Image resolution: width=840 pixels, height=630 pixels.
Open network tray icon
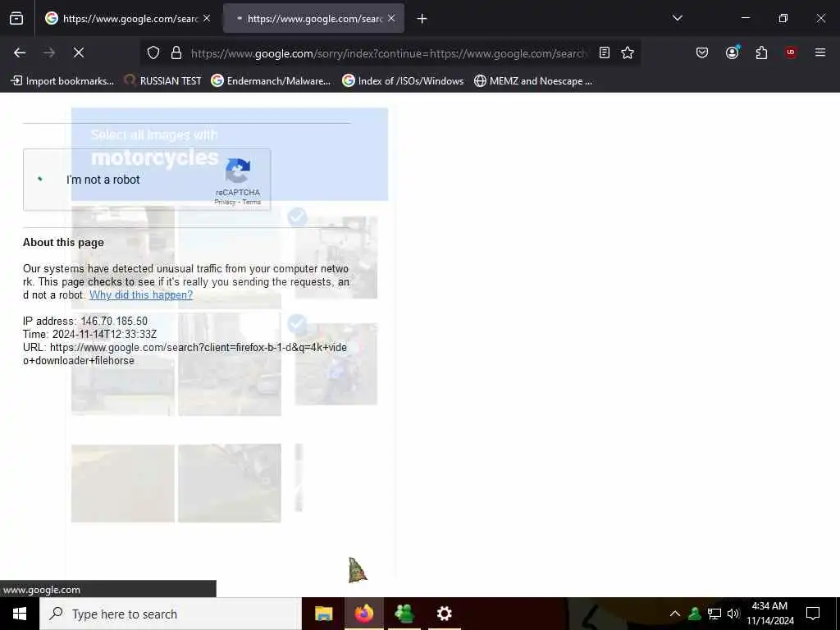pos(714,614)
